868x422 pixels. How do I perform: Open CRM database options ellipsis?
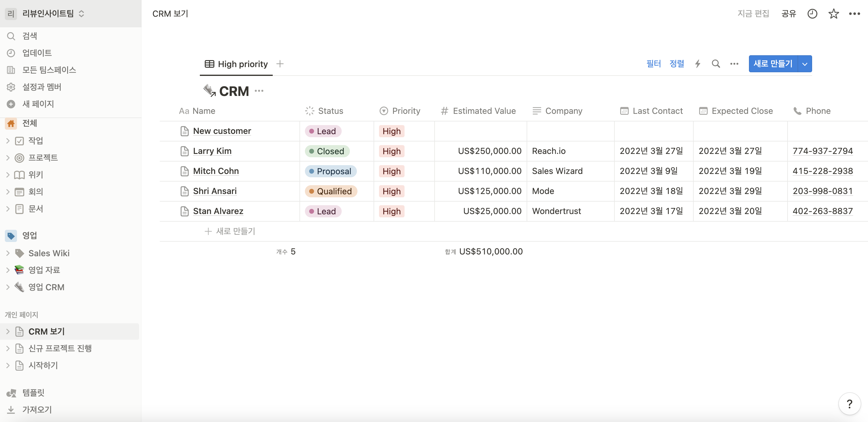click(259, 91)
